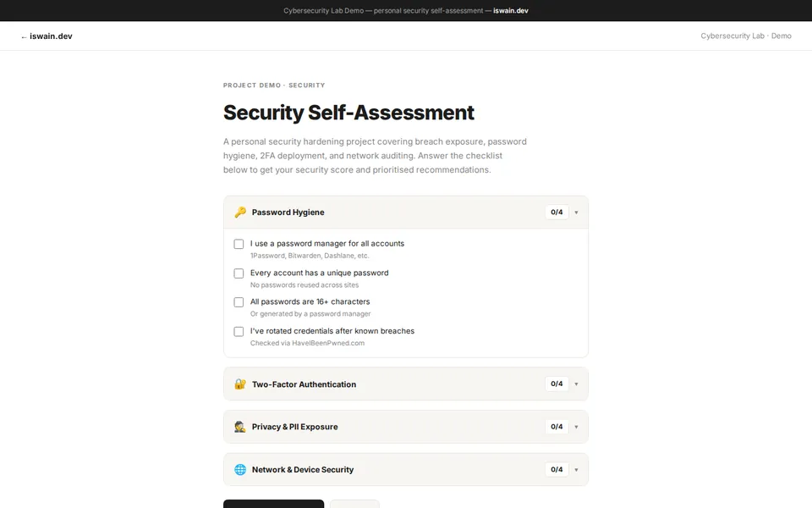Check 'I use a password manager for all accounts'

tap(239, 244)
